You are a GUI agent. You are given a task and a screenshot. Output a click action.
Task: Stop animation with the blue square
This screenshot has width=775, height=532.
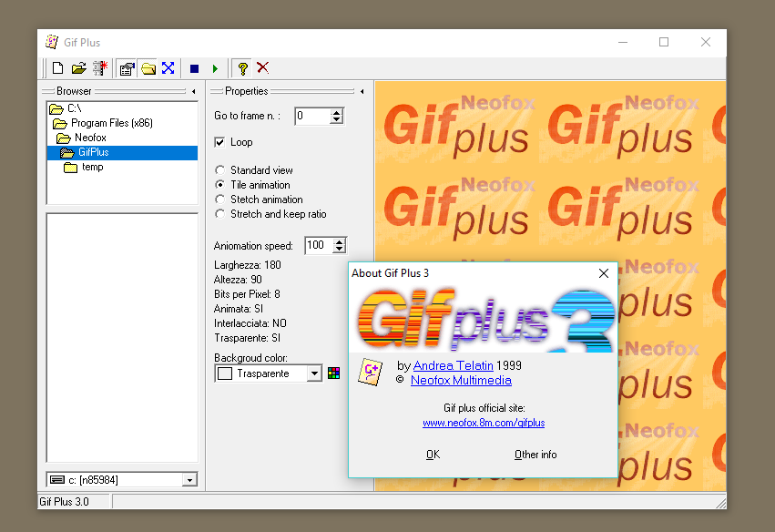click(x=194, y=68)
